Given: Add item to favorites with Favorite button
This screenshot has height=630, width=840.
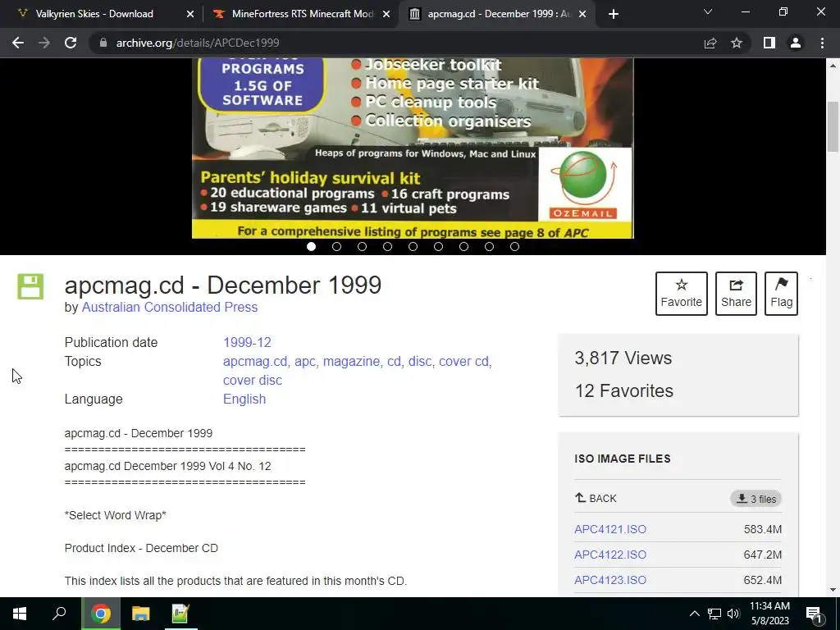Looking at the screenshot, I should (x=682, y=294).
